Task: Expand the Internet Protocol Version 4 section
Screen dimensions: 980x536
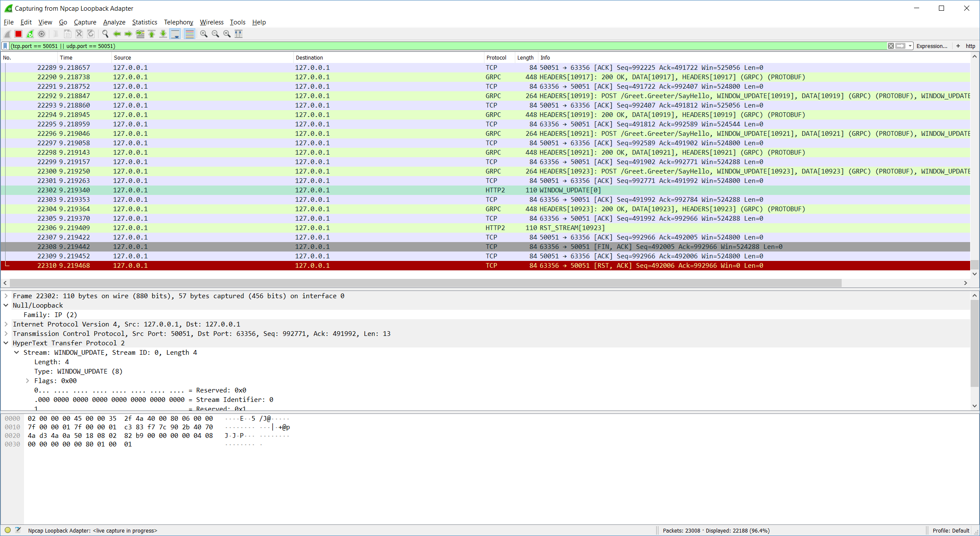Action: (x=6, y=324)
